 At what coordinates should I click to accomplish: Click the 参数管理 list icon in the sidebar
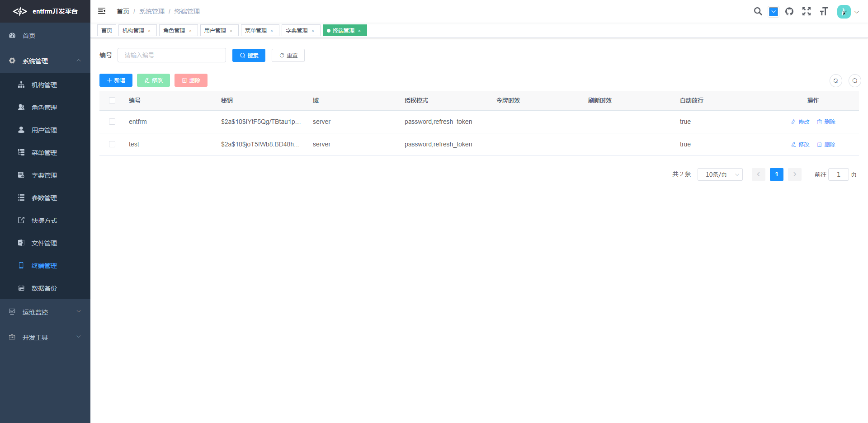coord(21,197)
